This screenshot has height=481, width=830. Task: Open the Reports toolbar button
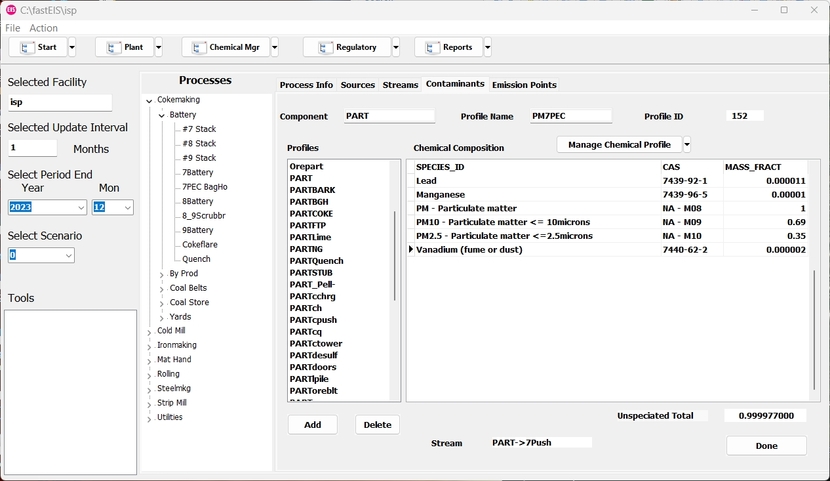click(448, 47)
